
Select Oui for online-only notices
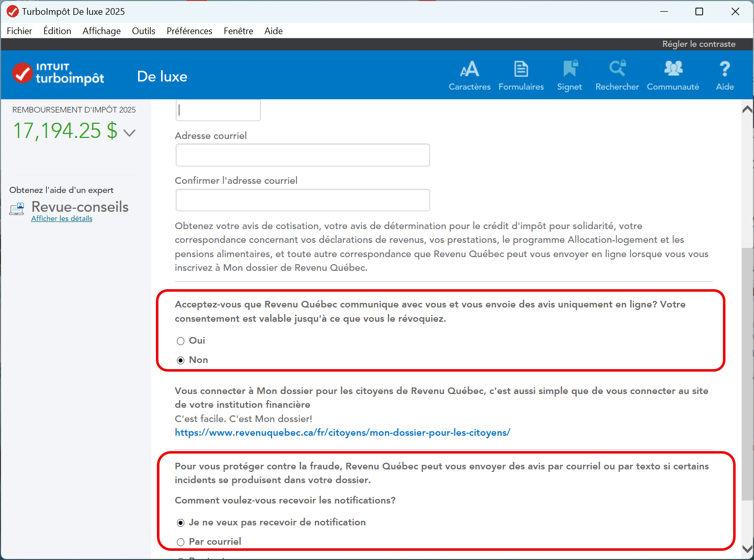coord(180,341)
